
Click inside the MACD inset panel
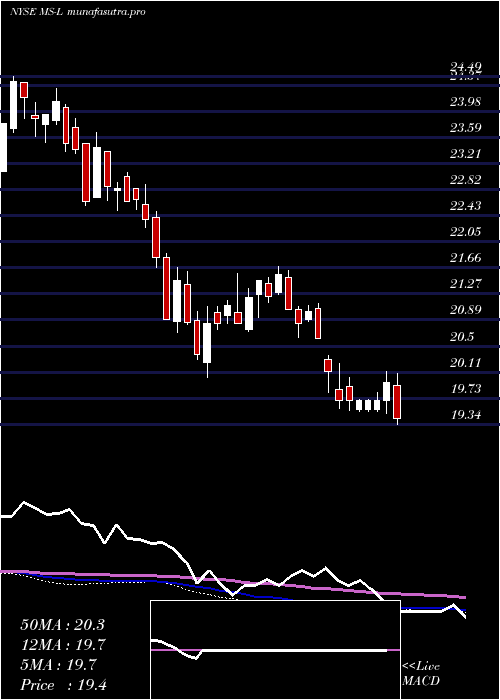(x=275, y=650)
